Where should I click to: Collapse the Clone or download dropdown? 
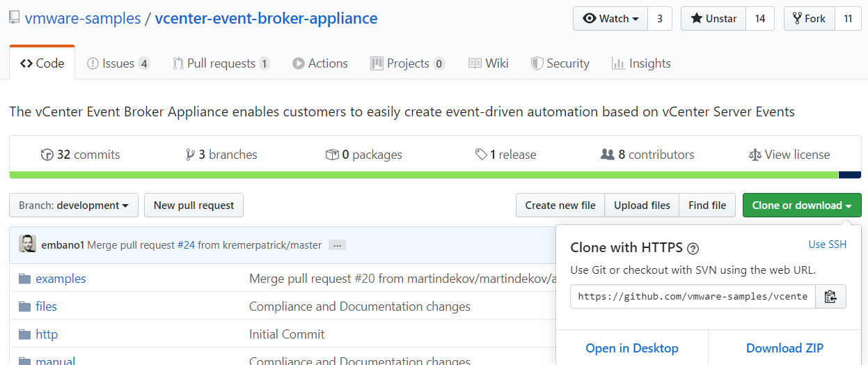(x=801, y=205)
